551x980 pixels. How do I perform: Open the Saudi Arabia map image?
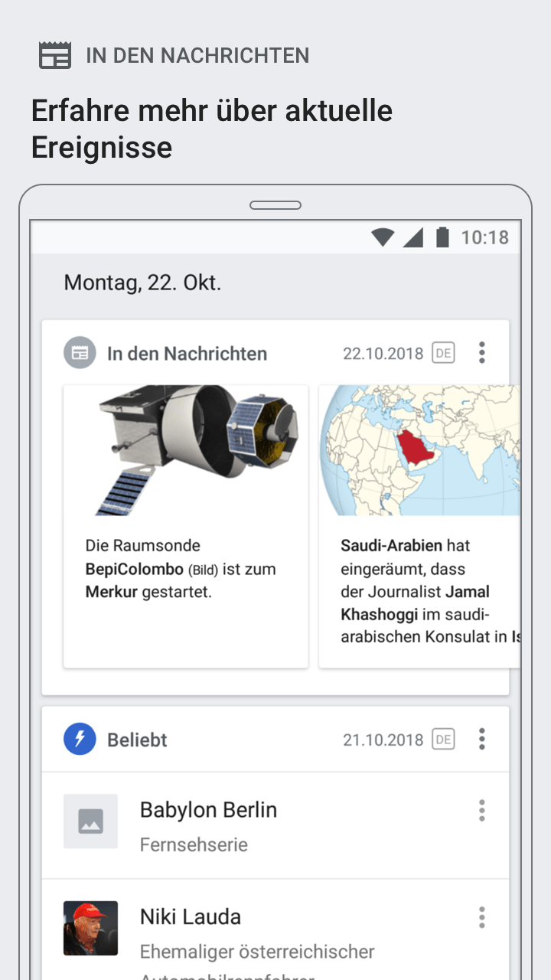pyautogui.click(x=419, y=450)
